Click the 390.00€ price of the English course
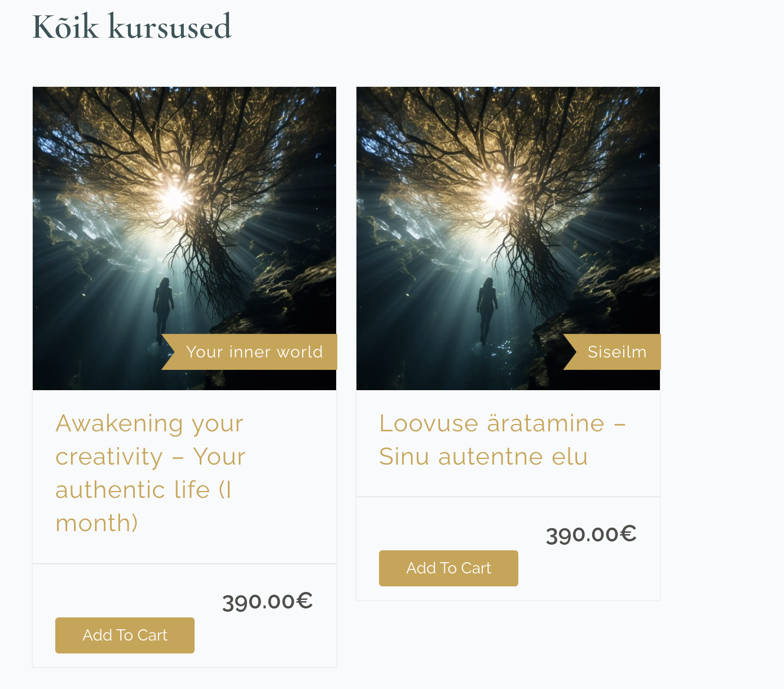This screenshot has width=784, height=689. click(x=267, y=601)
